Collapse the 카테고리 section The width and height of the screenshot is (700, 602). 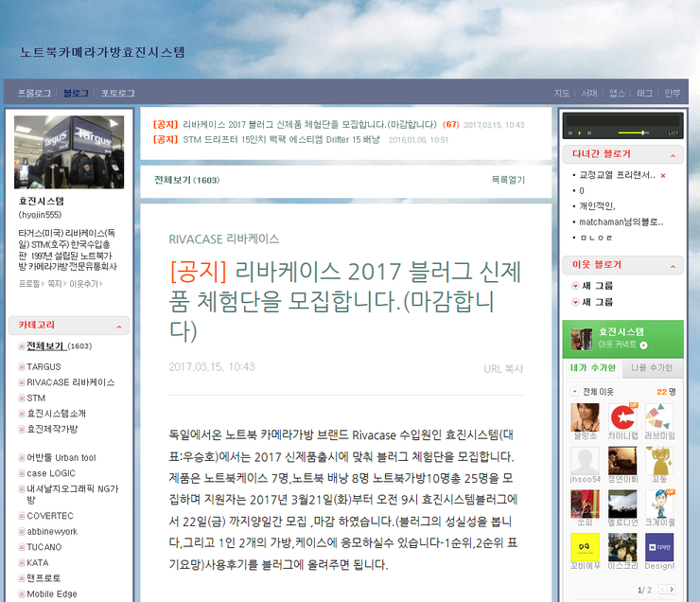point(119,327)
